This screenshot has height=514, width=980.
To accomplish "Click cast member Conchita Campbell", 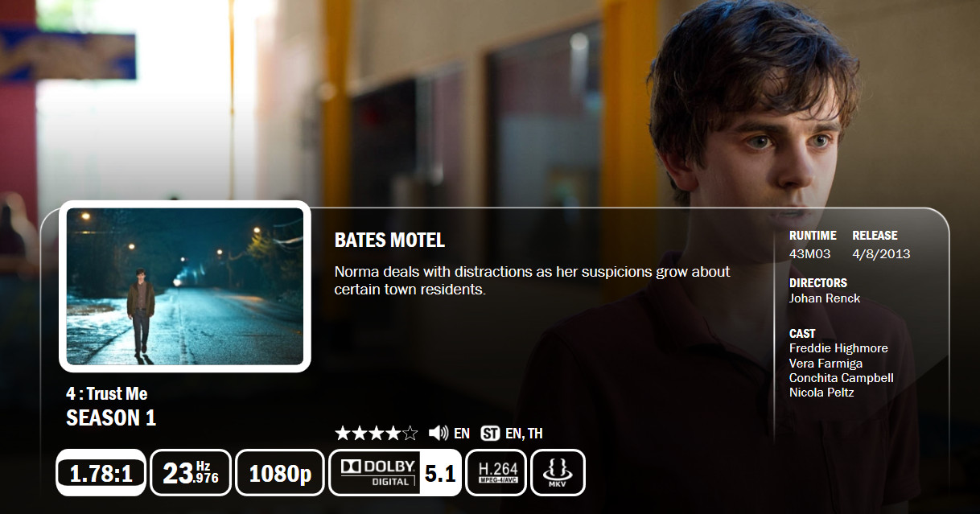I will (842, 378).
